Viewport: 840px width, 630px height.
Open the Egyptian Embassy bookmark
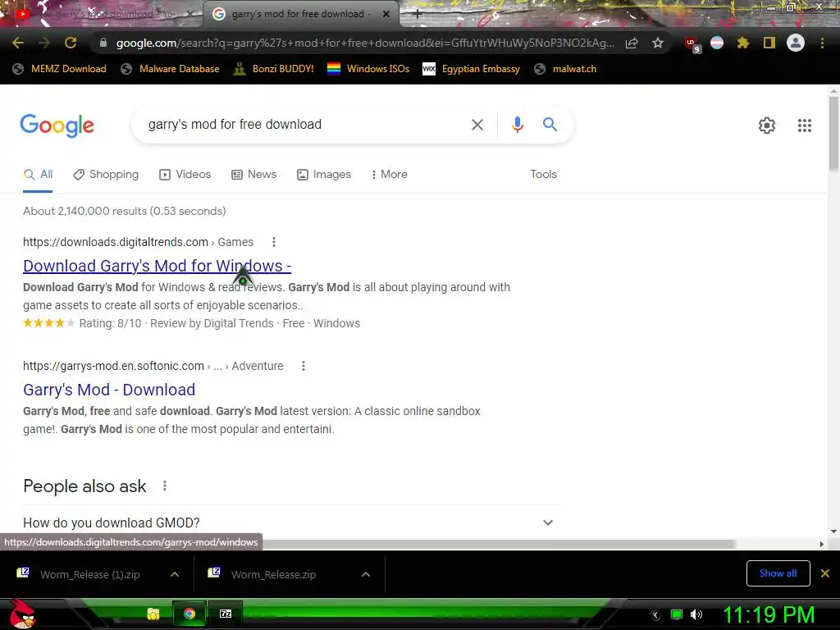point(472,69)
